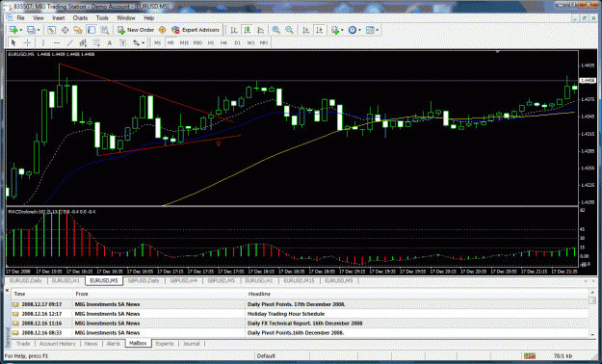Open the Tools menu

pyautogui.click(x=102, y=18)
